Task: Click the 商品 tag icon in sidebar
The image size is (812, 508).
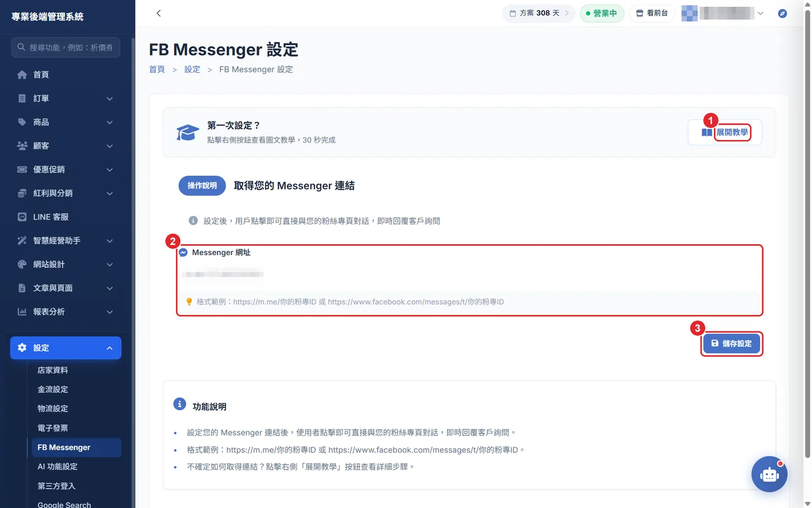Action: click(22, 122)
